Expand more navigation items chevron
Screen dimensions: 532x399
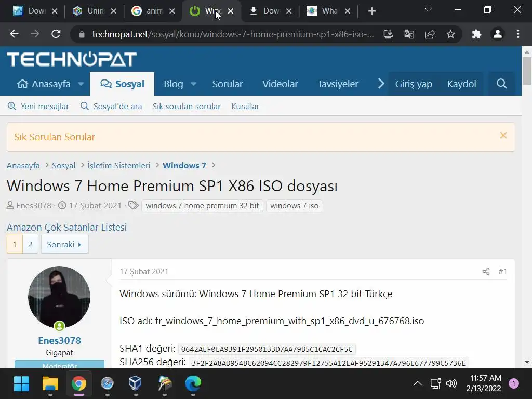pos(381,84)
